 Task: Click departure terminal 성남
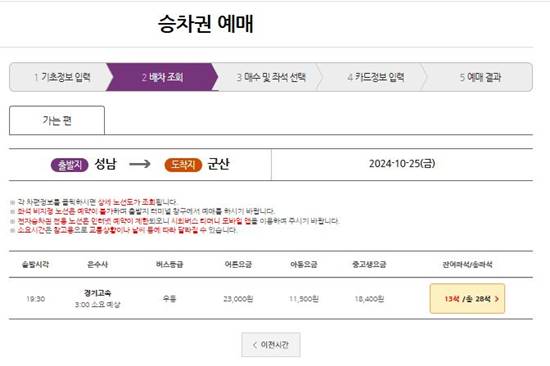coord(106,164)
